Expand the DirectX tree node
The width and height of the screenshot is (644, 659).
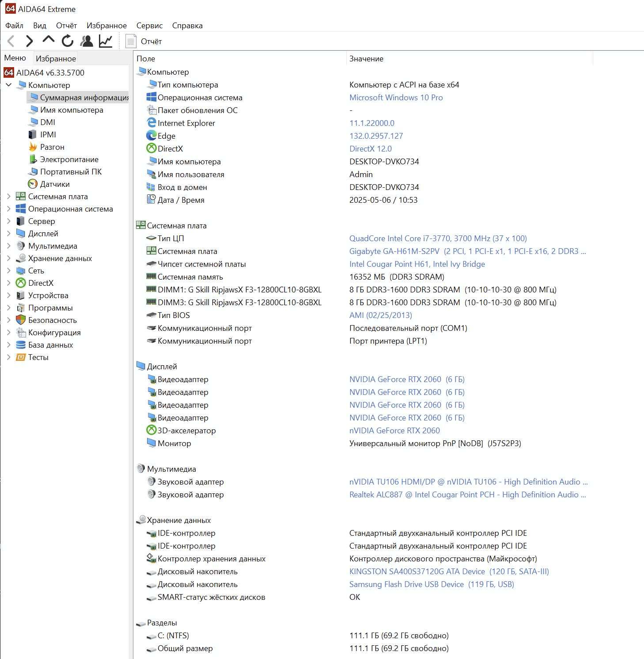pyautogui.click(x=8, y=283)
